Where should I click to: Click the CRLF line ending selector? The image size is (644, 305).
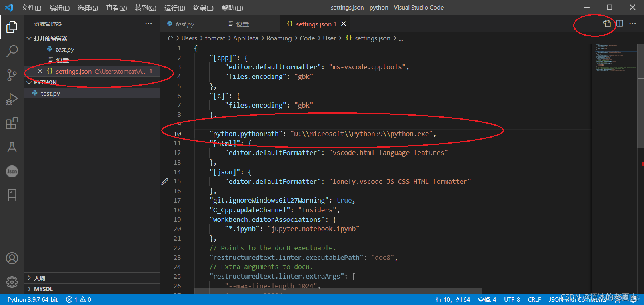[x=534, y=299]
